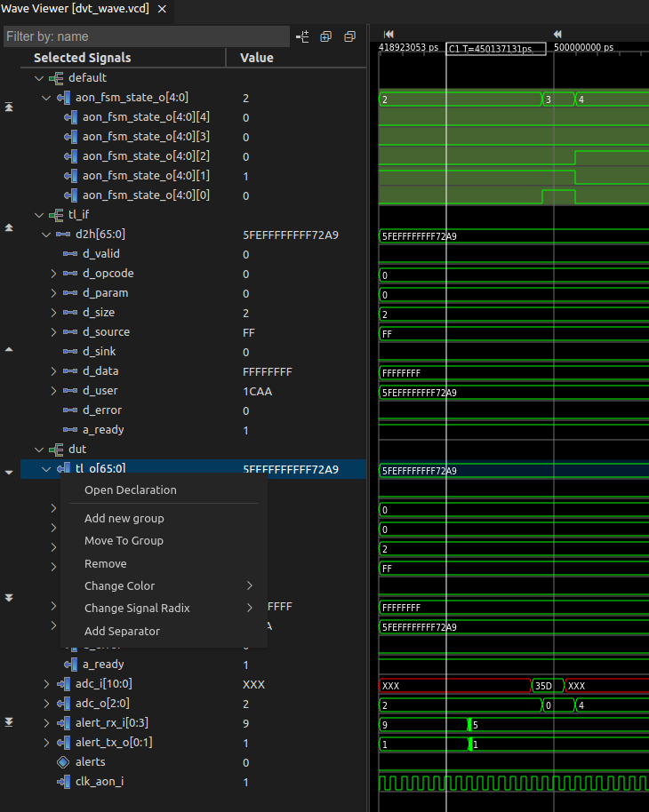Screen dimensions: 649x812
Task: Select Remove from the context menu
Action: point(106,563)
